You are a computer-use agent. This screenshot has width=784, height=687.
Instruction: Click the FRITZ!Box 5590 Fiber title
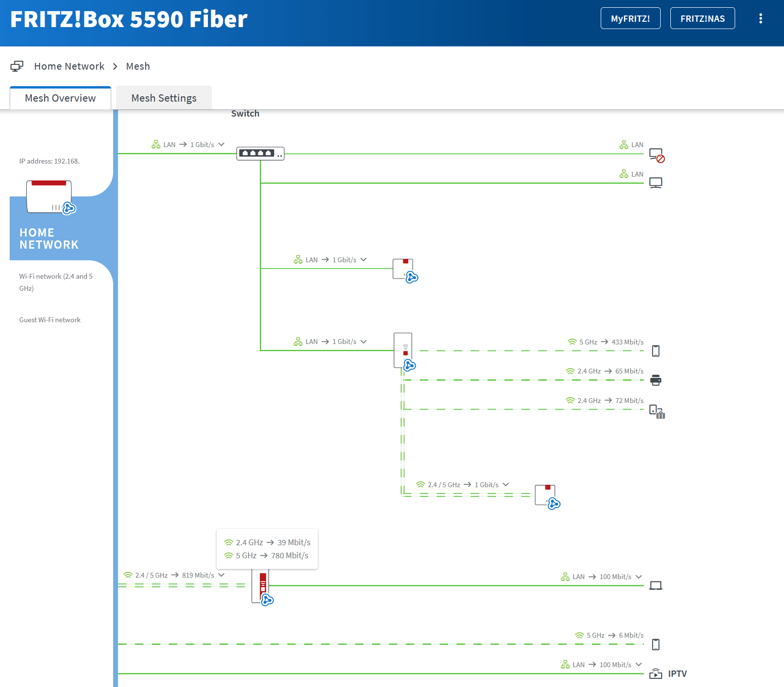(129, 19)
